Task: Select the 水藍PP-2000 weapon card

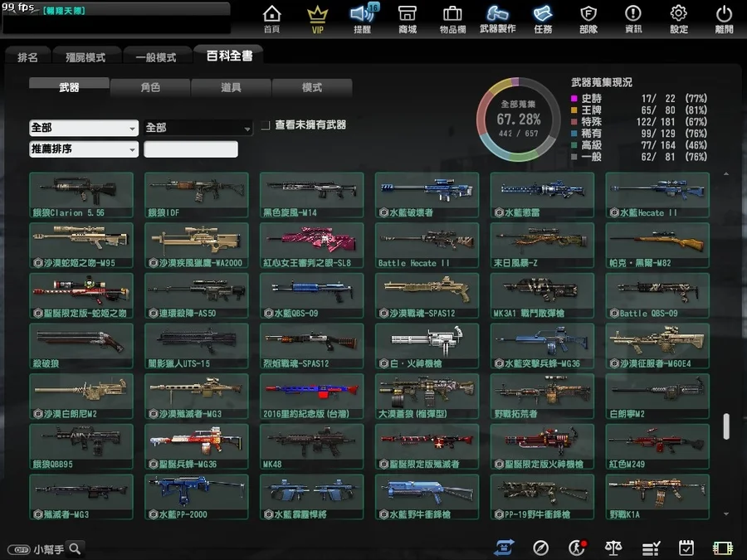Action: (x=196, y=497)
